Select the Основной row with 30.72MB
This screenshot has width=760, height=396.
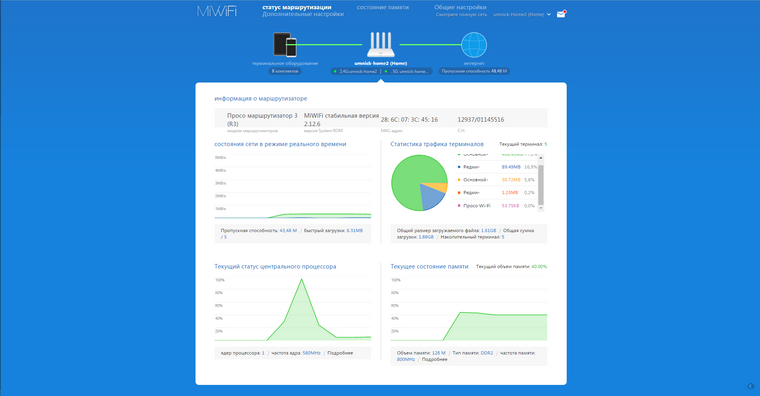pos(496,180)
